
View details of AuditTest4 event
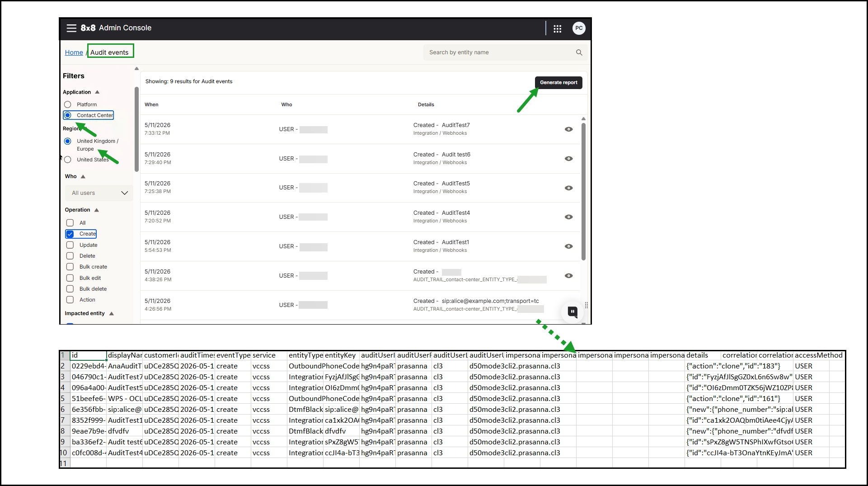(568, 217)
